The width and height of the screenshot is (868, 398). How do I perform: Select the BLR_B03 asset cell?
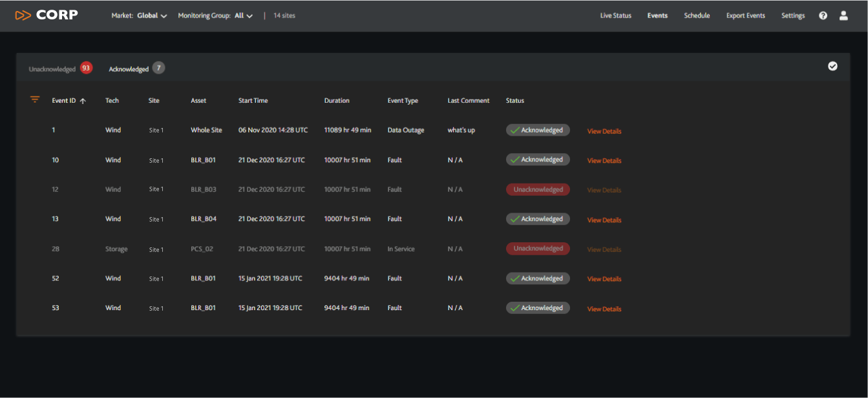[204, 190]
